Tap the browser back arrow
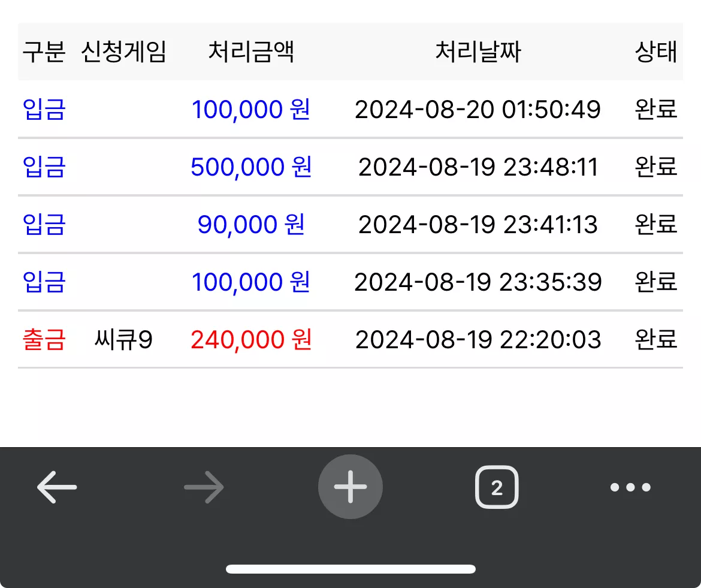701x588 pixels. 57,487
